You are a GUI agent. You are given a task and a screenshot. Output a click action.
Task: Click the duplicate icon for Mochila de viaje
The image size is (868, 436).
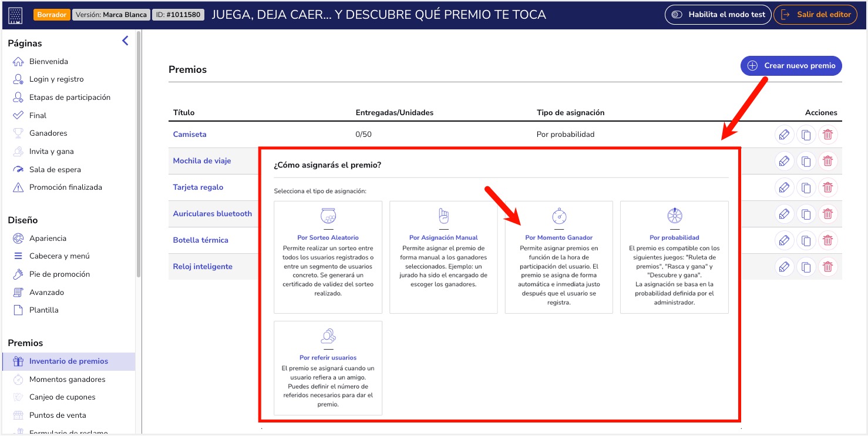806,160
